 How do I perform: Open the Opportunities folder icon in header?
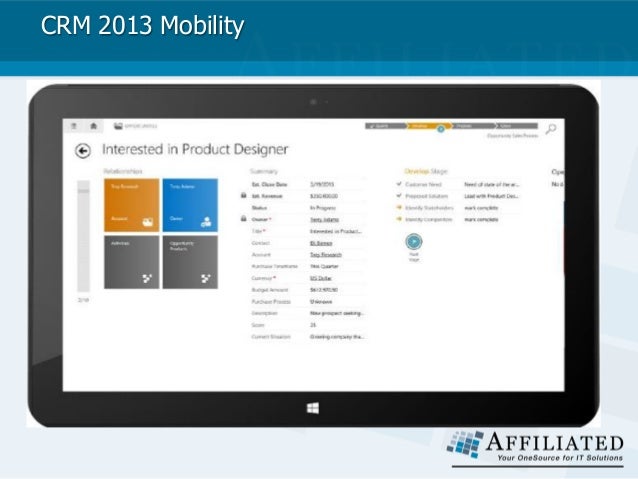tap(118, 126)
